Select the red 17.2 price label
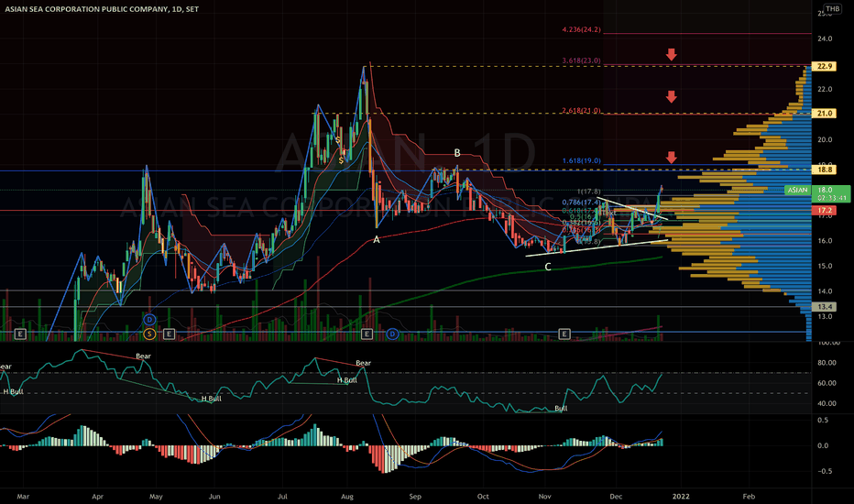 [x=825, y=211]
